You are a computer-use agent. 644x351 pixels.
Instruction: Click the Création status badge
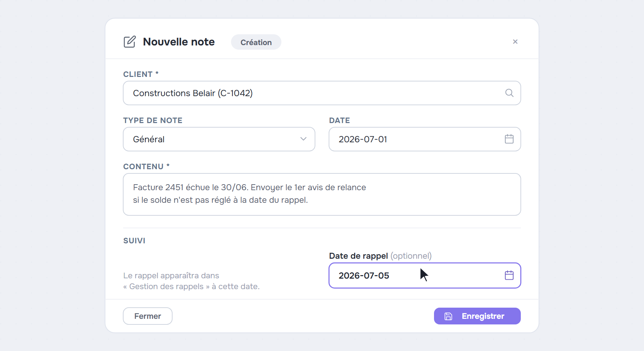(x=256, y=42)
